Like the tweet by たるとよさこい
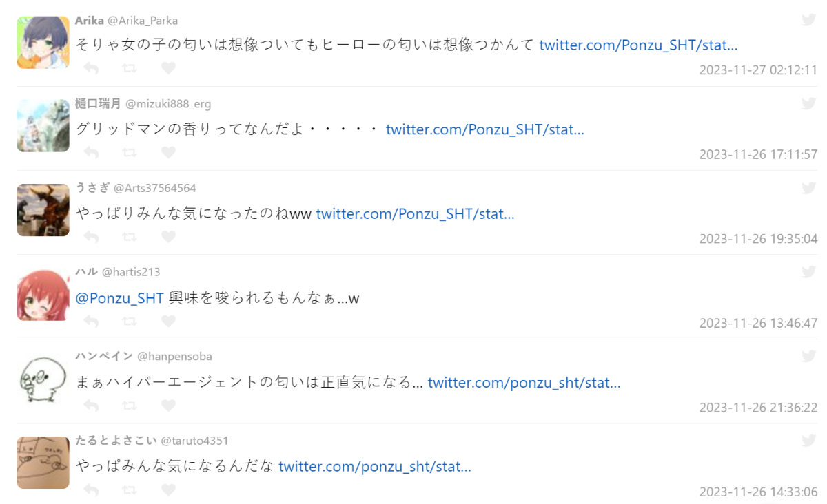This screenshot has height=504, width=827. pyautogui.click(x=168, y=490)
